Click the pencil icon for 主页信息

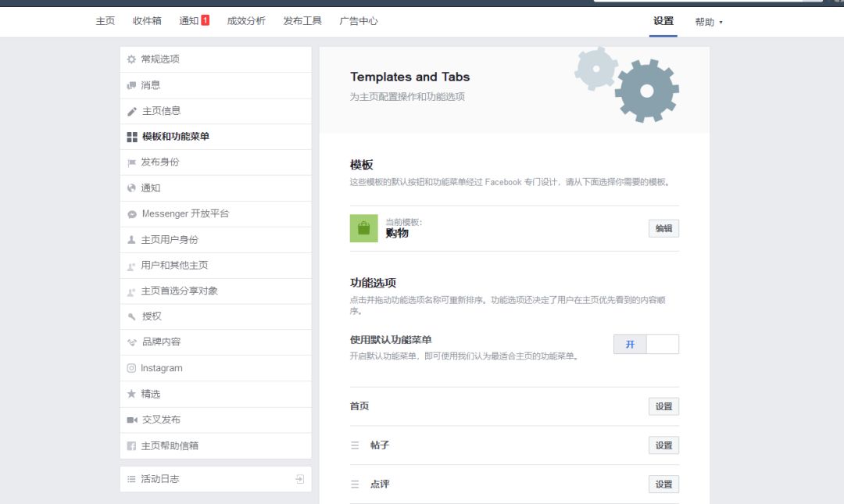point(131,110)
